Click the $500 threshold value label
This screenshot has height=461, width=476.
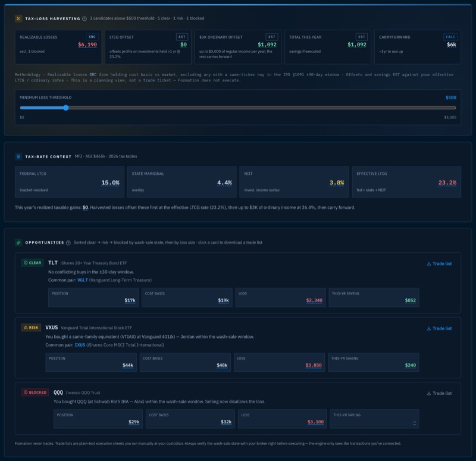(451, 98)
